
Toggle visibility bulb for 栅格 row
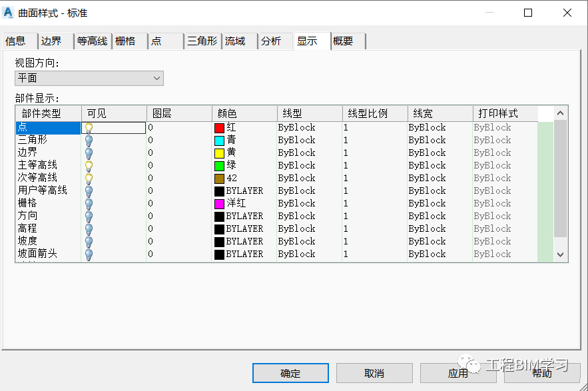89,204
